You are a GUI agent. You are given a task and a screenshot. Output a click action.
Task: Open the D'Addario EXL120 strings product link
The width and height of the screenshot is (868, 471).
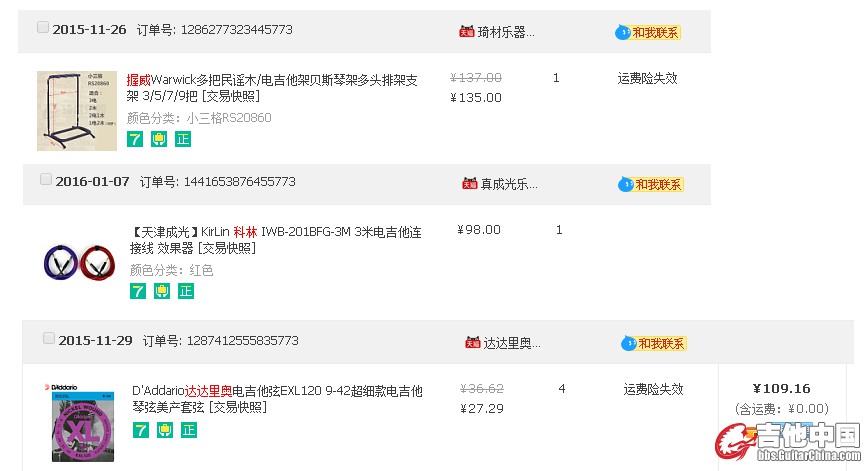click(x=277, y=399)
